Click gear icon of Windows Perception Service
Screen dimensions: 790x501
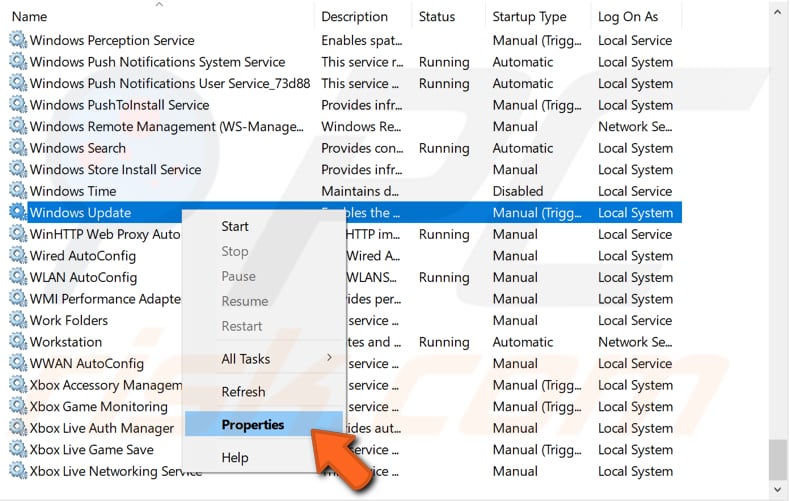click(x=18, y=40)
